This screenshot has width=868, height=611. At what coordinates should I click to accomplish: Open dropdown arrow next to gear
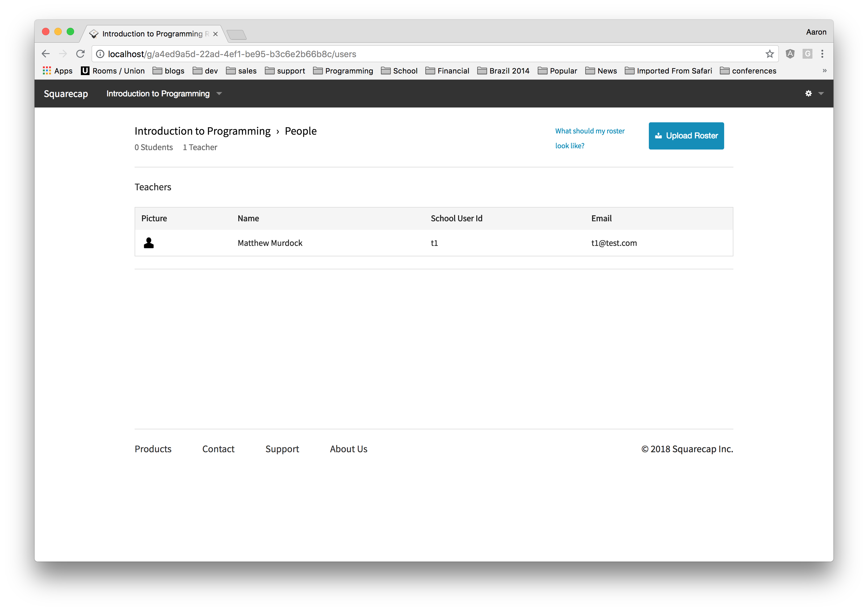click(x=821, y=94)
